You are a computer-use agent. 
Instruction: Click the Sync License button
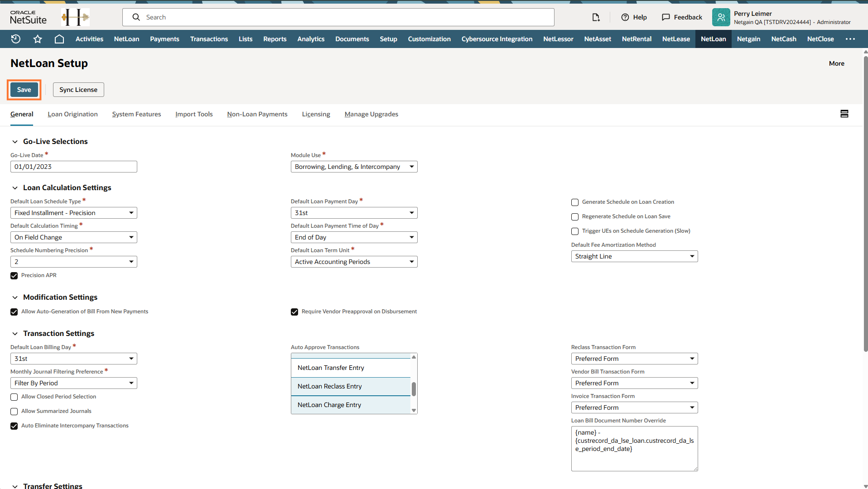(78, 90)
